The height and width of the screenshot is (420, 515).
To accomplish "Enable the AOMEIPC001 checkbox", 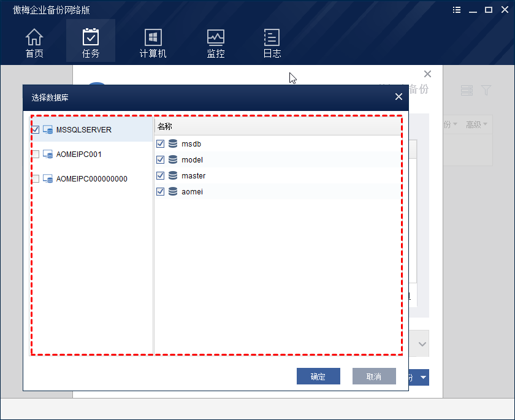I will click(x=35, y=154).
